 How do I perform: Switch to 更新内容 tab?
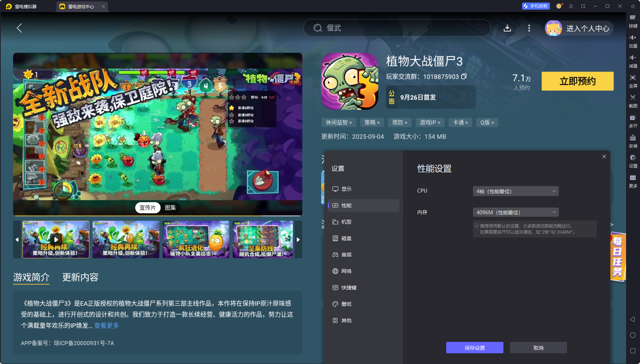point(80,277)
